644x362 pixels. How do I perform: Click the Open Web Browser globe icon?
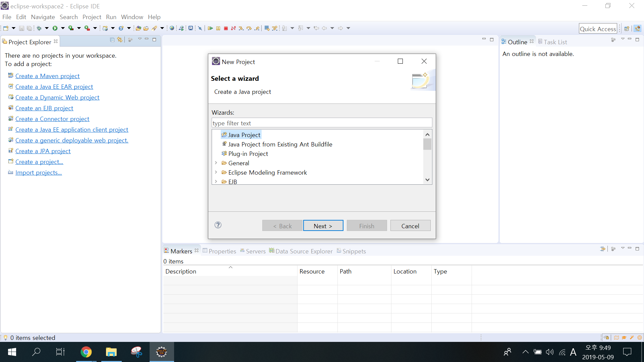pos(172,28)
